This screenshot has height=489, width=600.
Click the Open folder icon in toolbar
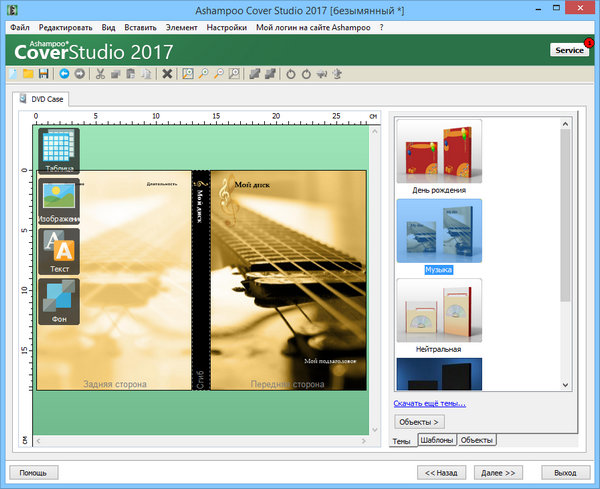(28, 74)
